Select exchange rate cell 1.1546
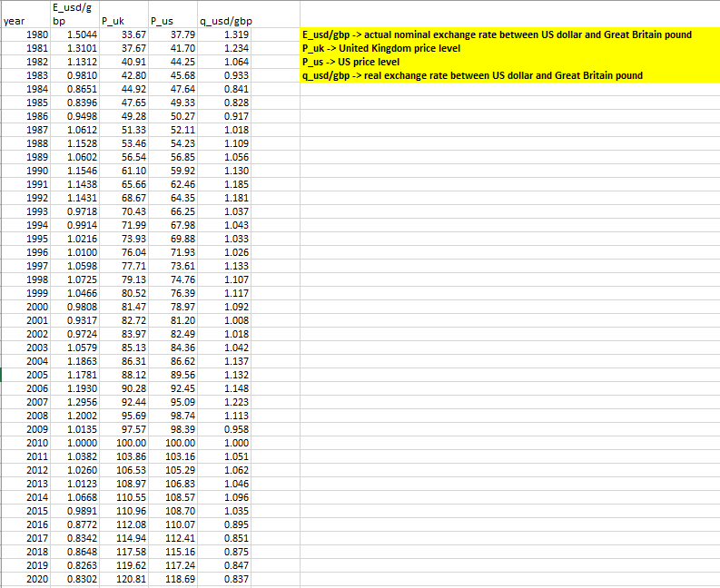 74,171
